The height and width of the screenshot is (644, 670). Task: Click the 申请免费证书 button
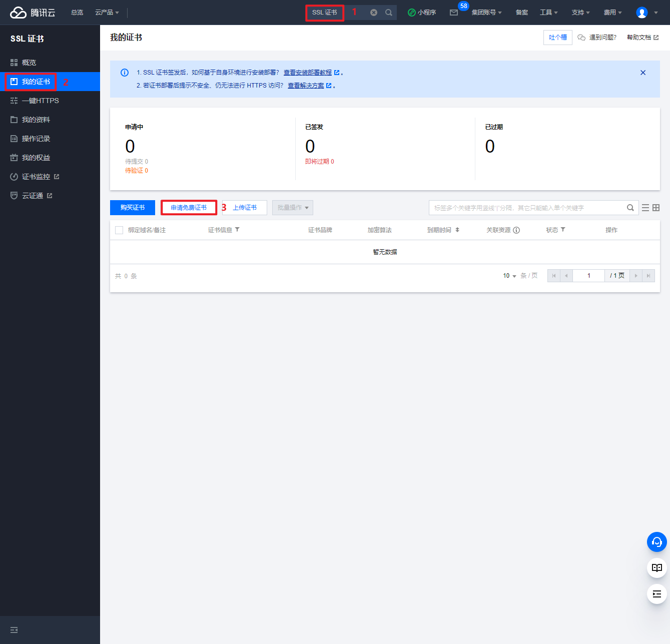[x=189, y=208]
